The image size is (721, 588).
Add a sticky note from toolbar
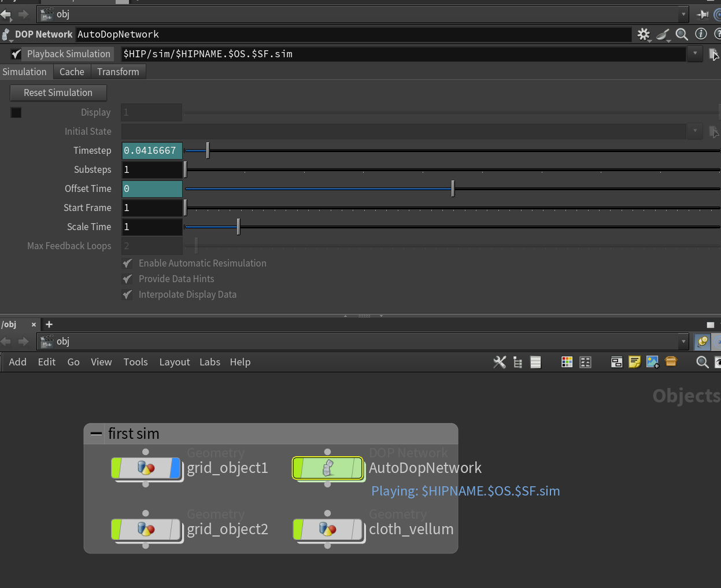[634, 362]
